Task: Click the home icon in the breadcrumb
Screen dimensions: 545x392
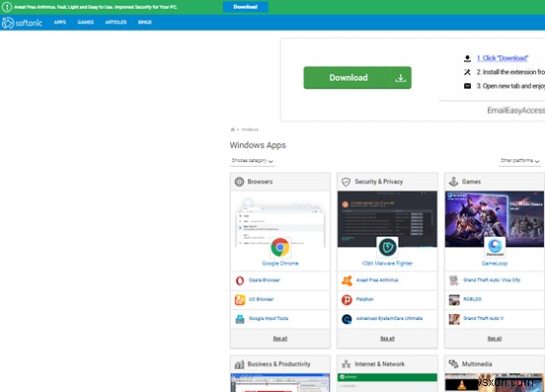Action: [x=233, y=129]
